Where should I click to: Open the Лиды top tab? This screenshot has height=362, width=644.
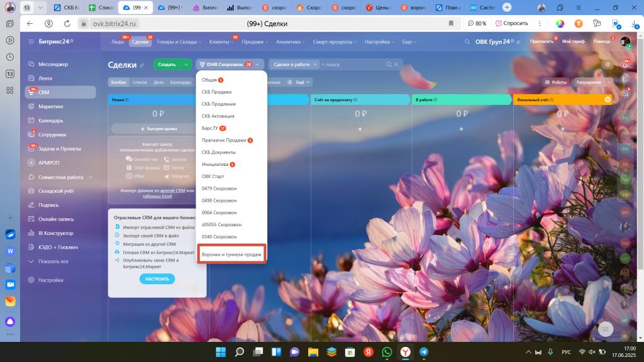click(x=118, y=42)
